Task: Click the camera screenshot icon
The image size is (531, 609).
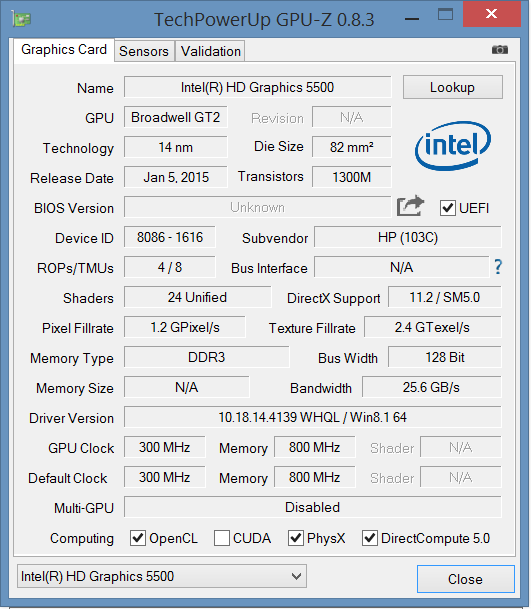Action: [500, 50]
